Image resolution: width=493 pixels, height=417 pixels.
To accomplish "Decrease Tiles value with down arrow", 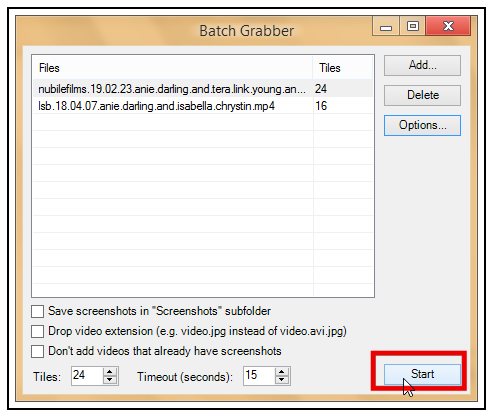I will click(110, 380).
